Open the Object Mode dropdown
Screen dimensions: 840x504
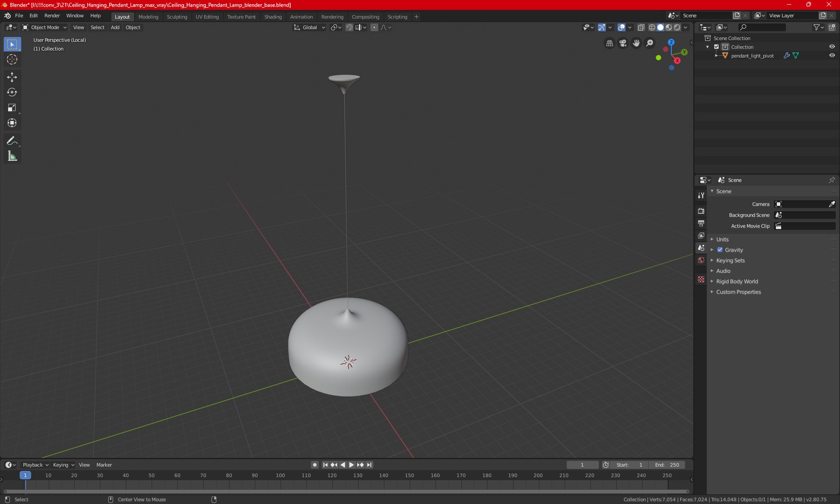45,28
